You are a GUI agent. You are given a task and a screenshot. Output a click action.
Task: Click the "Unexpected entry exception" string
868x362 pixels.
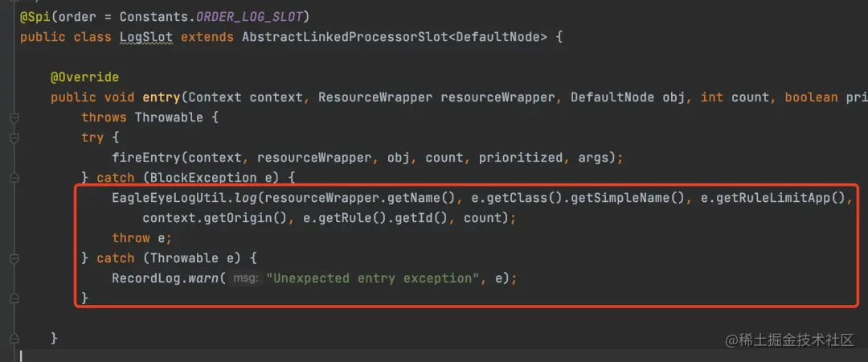(372, 278)
